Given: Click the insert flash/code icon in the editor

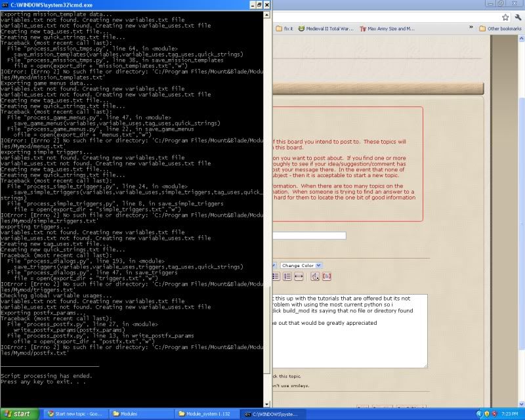Looking at the screenshot, I should 328,276.
